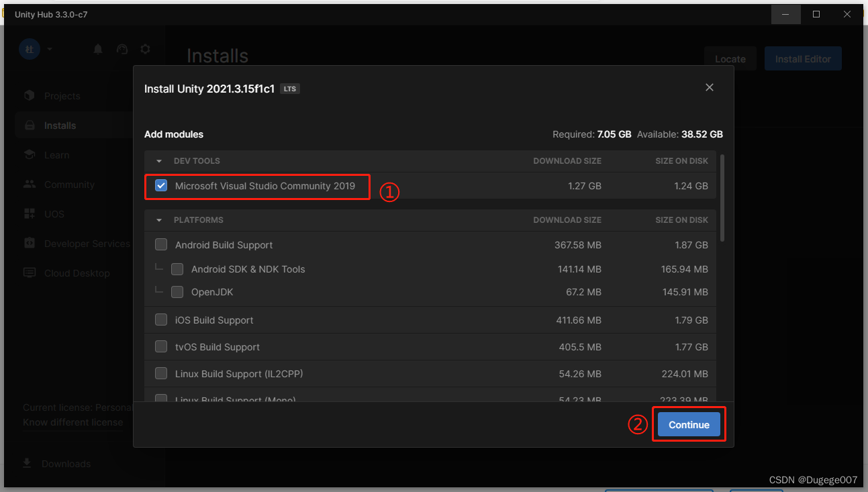This screenshot has width=868, height=492.
Task: Click the 224.01 MB size on disk
Action: [684, 374]
